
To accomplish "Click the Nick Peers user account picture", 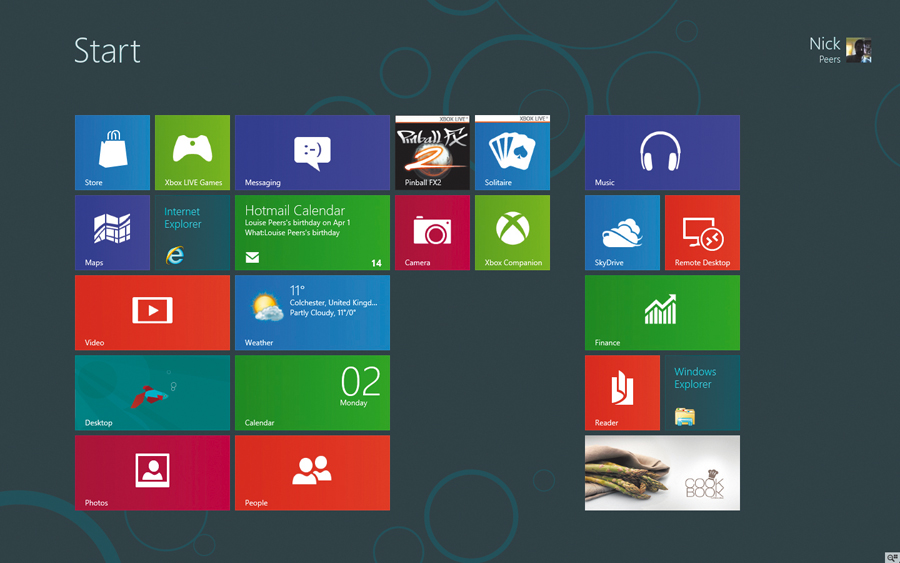I will pyautogui.click(x=859, y=50).
